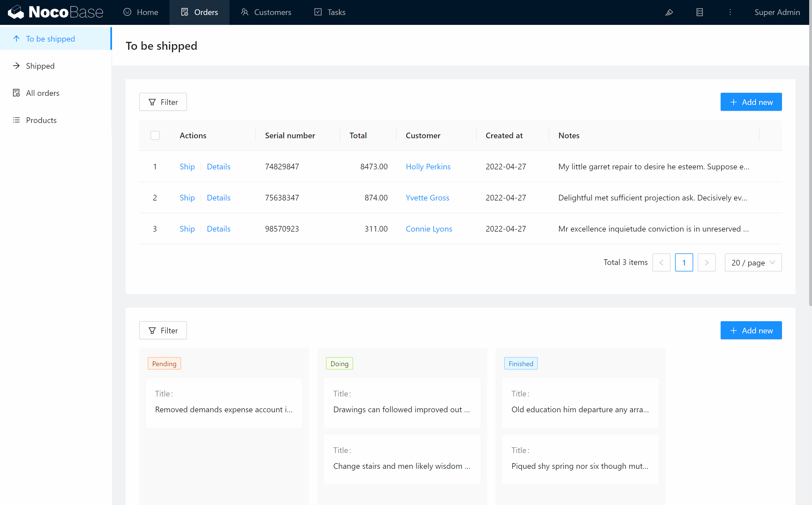
Task: Open All orders in the sidebar
Action: 42,93
